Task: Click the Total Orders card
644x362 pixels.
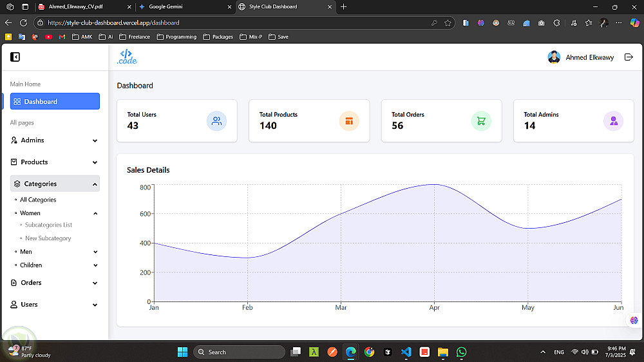Action: 442,121
